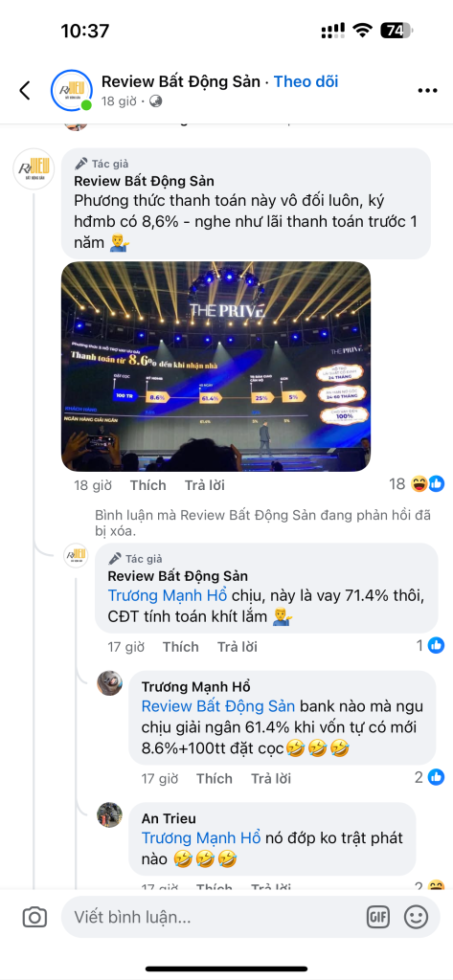
Task: Tap An Trieu's profile avatar
Action: [x=109, y=815]
